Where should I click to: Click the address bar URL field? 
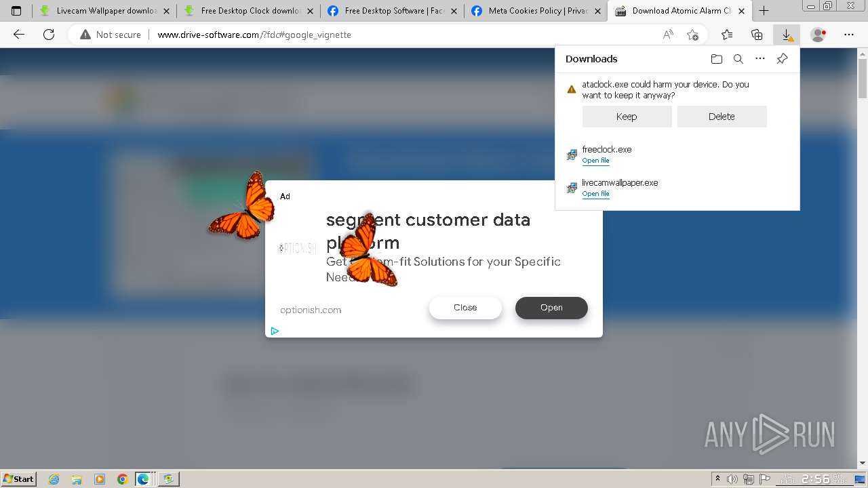(x=400, y=35)
